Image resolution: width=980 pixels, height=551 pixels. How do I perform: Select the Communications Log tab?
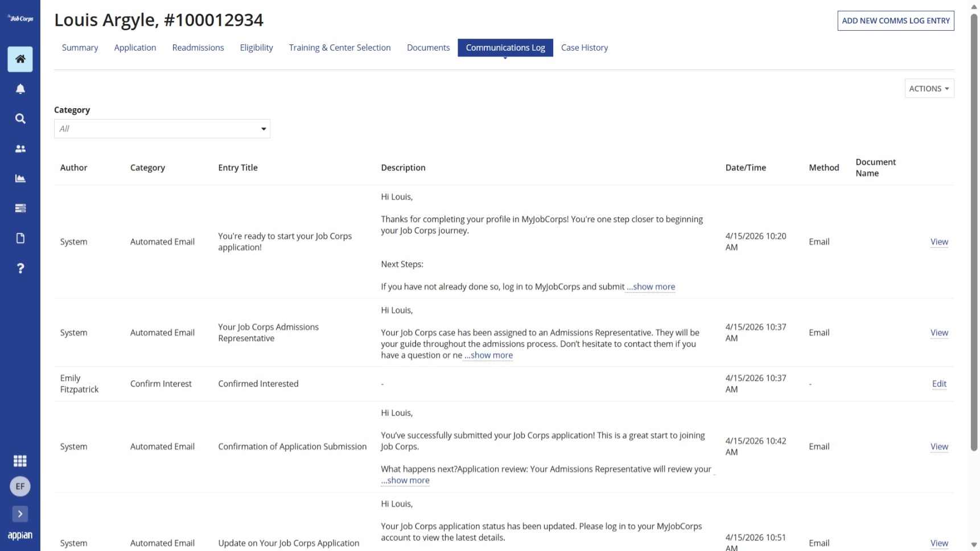click(x=505, y=48)
